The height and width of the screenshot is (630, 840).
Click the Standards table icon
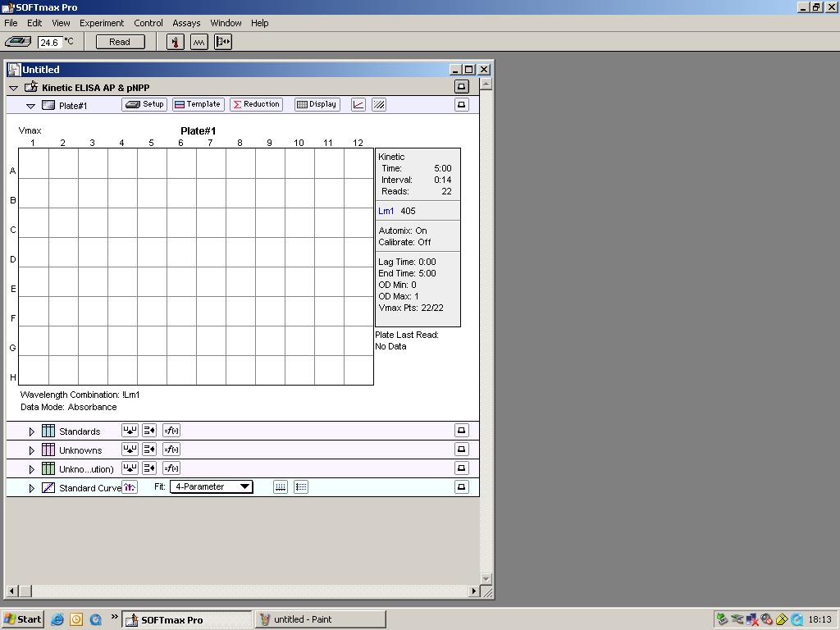pos(48,431)
